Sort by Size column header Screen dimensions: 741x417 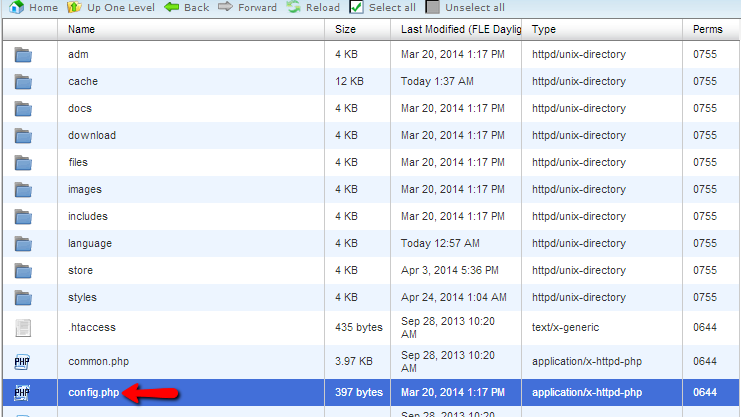[346, 29]
